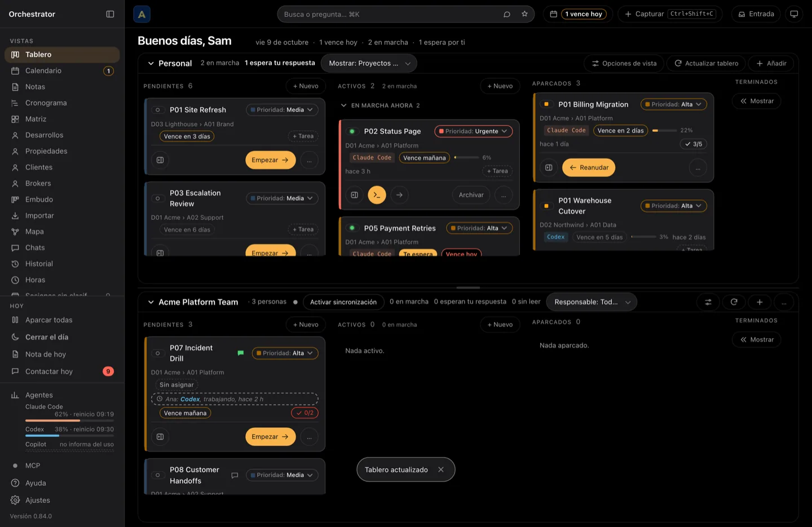812x527 pixels.
Task: Add item to Acme Platform Team board
Action: [760, 302]
